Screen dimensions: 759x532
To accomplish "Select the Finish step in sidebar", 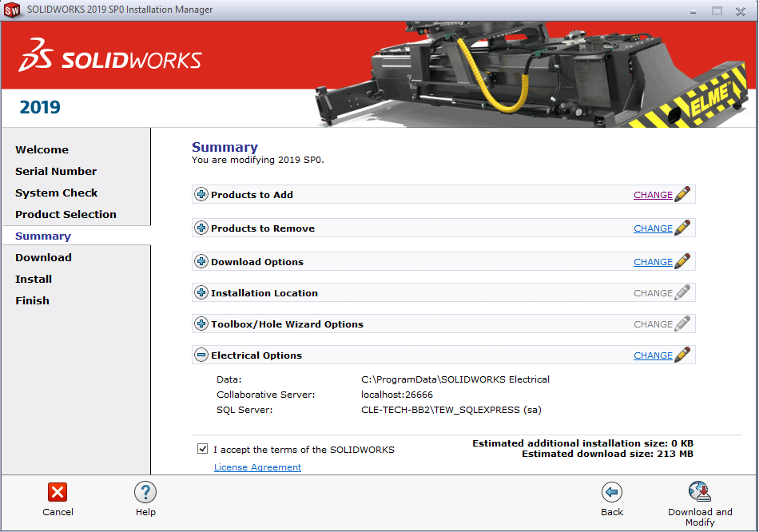I will coord(32,300).
